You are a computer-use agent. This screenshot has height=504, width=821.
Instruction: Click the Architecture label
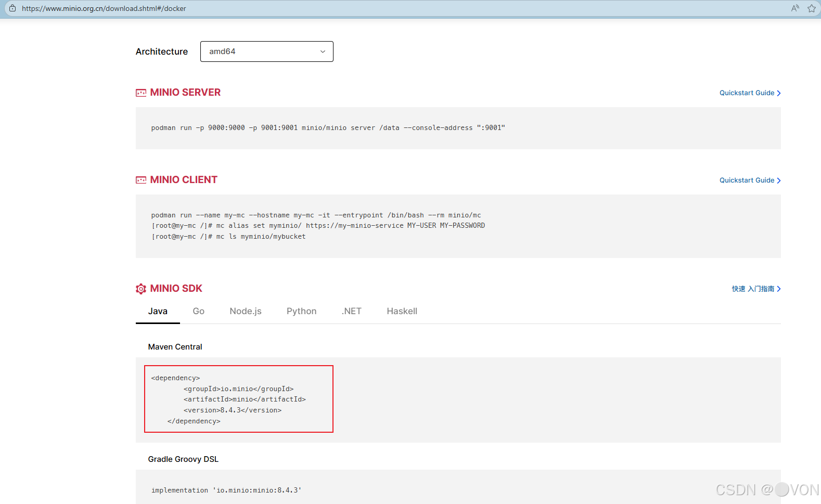pos(162,51)
